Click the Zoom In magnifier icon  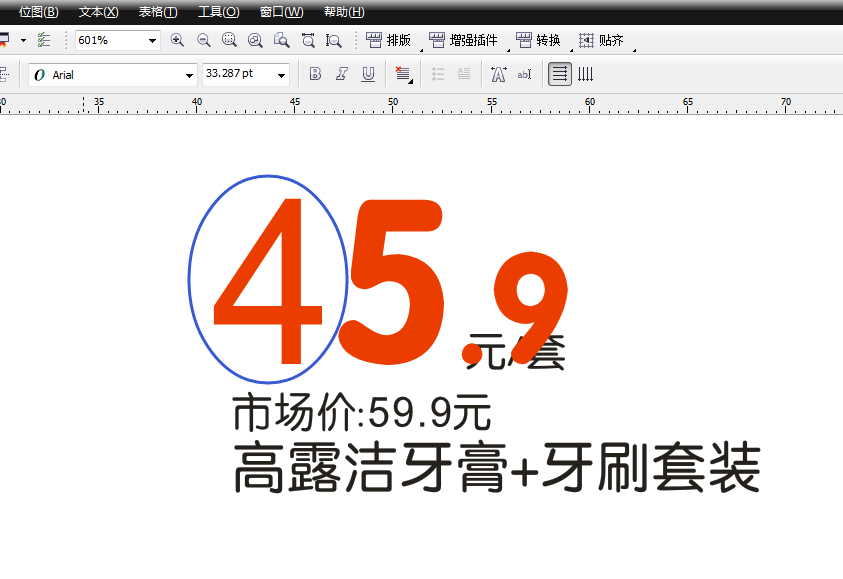[177, 40]
